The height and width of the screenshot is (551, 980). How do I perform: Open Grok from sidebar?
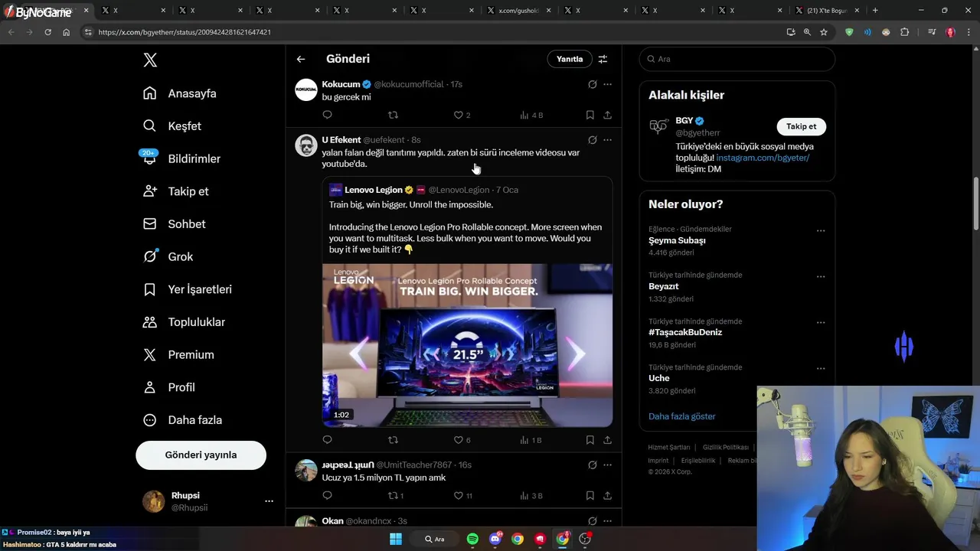168,256
